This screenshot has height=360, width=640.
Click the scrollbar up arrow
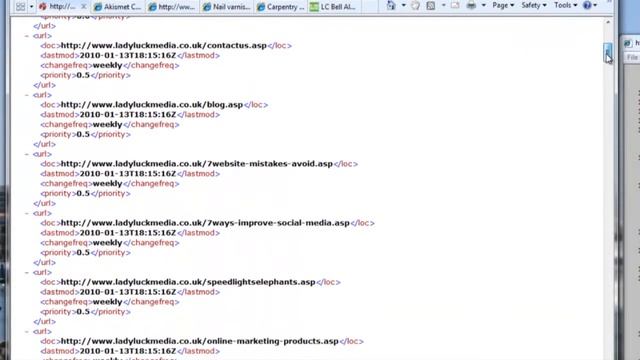(x=608, y=22)
